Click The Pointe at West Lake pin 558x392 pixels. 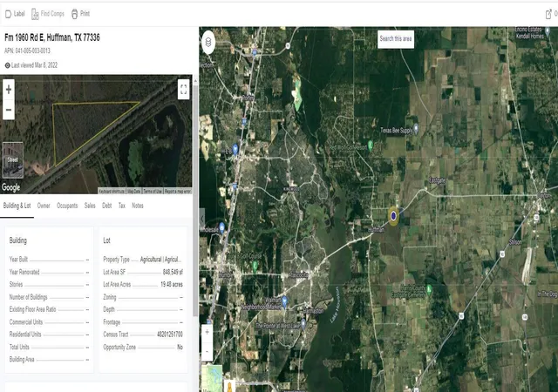(x=303, y=324)
